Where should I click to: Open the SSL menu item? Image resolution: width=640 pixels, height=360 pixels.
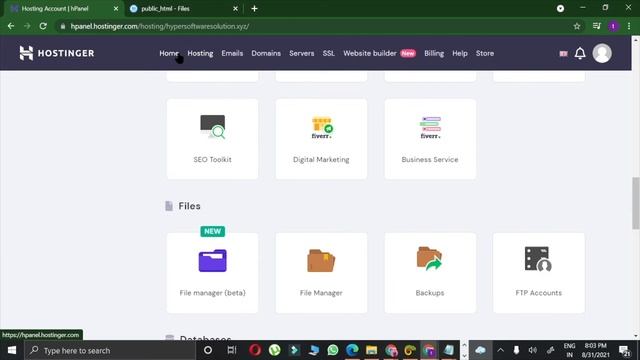point(329,53)
